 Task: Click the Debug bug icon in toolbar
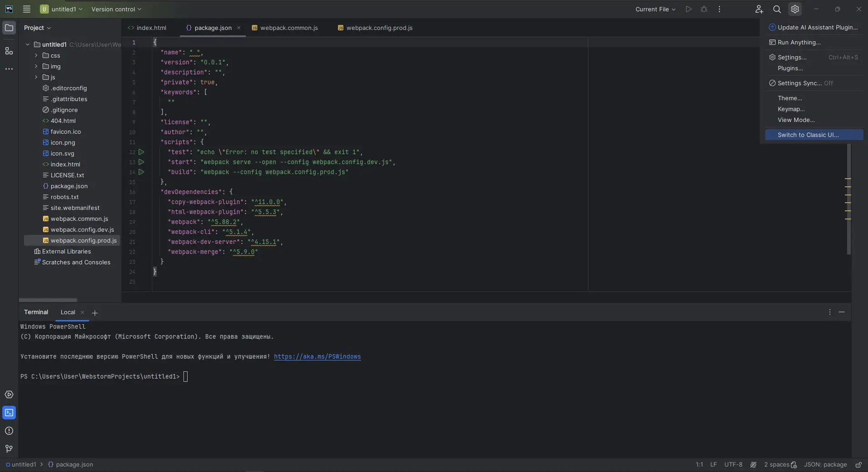coord(704,9)
